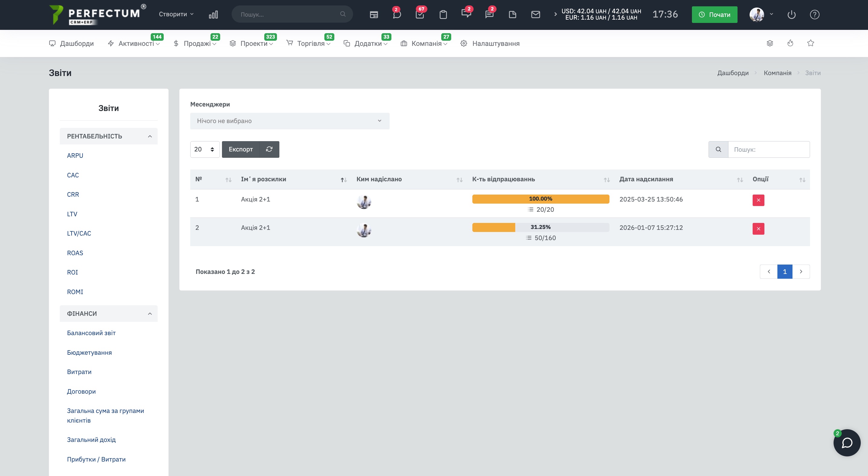Screen dimensions: 868x476
Task: Open the Налаштування menu item
Action: [495, 43]
